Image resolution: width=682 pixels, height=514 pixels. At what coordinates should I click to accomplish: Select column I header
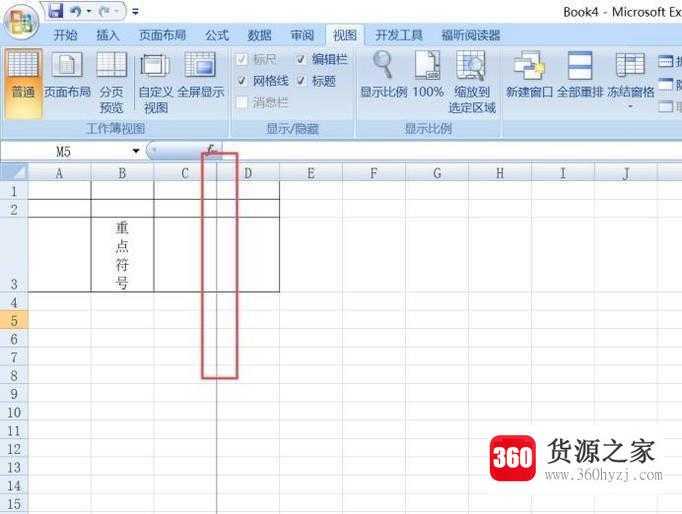click(563, 173)
